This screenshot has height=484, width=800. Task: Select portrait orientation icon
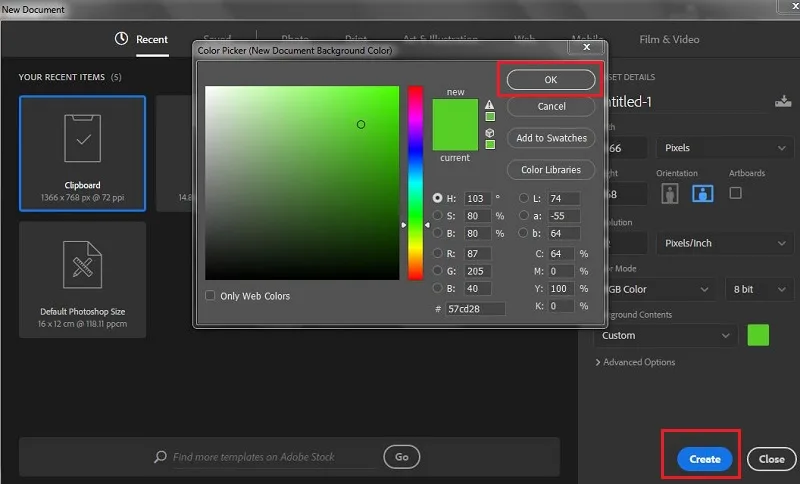[x=669, y=193]
